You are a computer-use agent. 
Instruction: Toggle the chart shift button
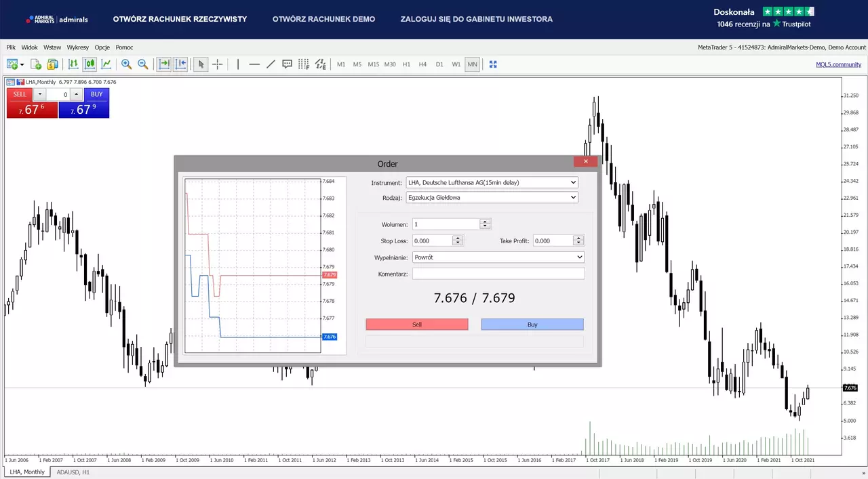click(x=180, y=64)
